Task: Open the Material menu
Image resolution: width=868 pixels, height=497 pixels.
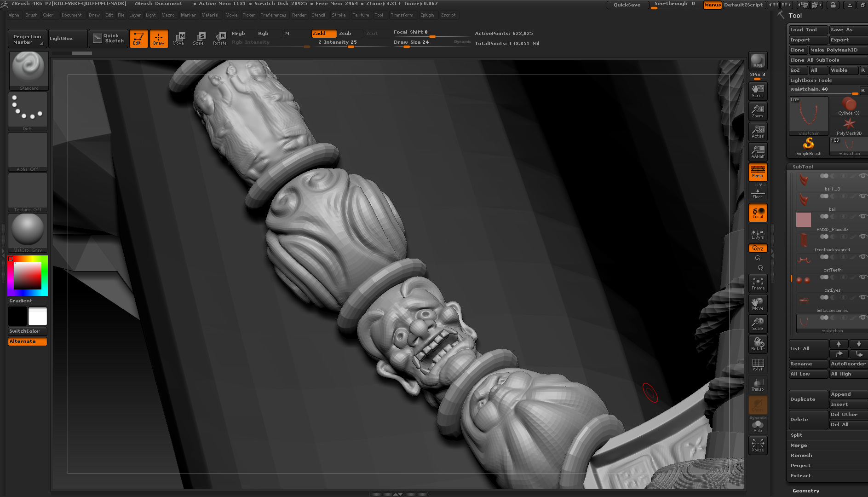Action: coord(210,15)
